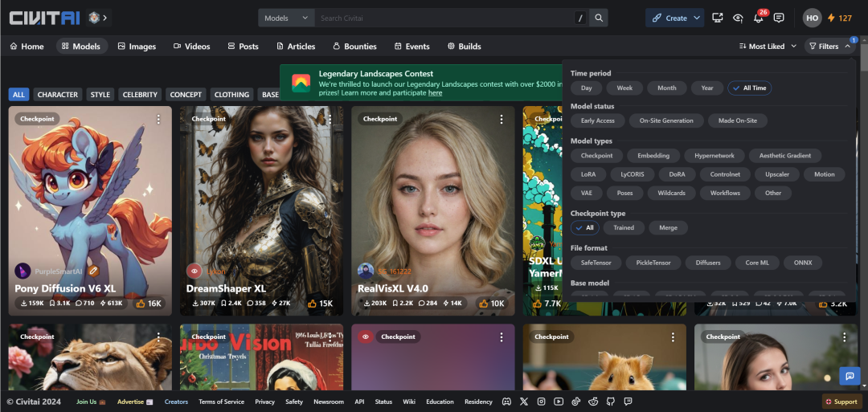Click the Lykon creator avatar
This screenshot has width=868, height=412.
pyautogui.click(x=194, y=271)
